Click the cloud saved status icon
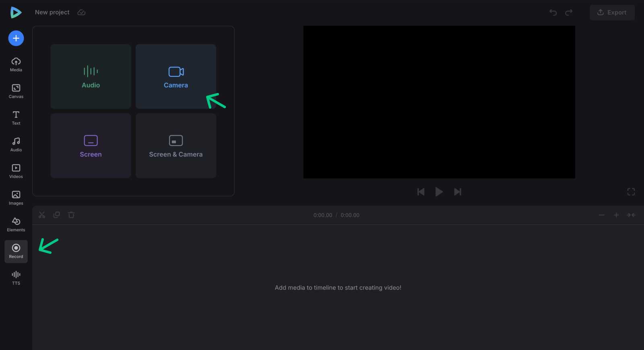The width and height of the screenshot is (644, 350). [81, 12]
